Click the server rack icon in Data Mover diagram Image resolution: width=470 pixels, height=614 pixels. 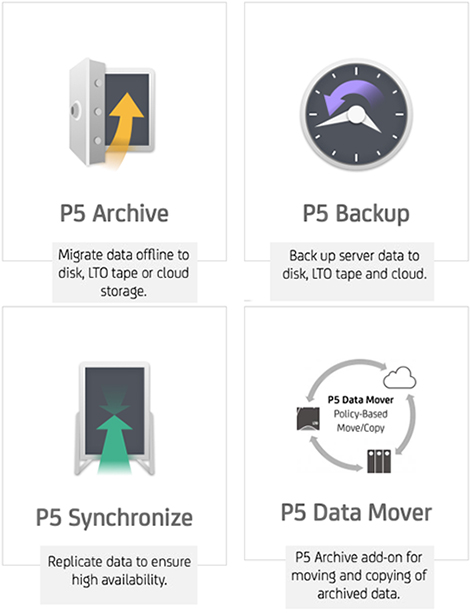[379, 461]
